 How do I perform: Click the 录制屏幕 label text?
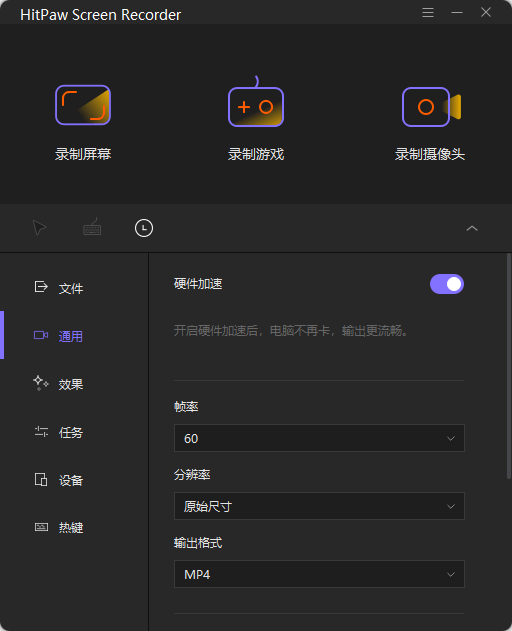[x=83, y=154]
